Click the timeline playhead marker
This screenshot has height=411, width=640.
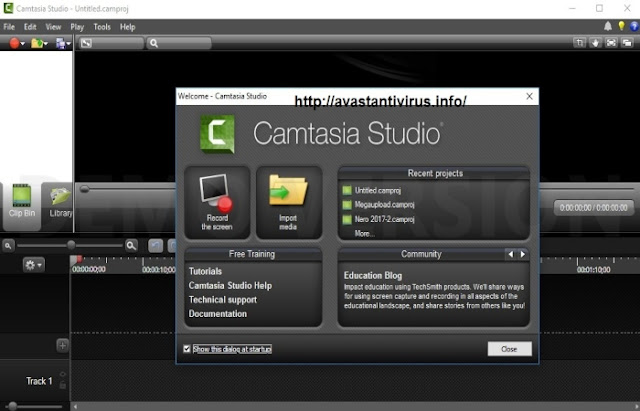tap(77, 260)
